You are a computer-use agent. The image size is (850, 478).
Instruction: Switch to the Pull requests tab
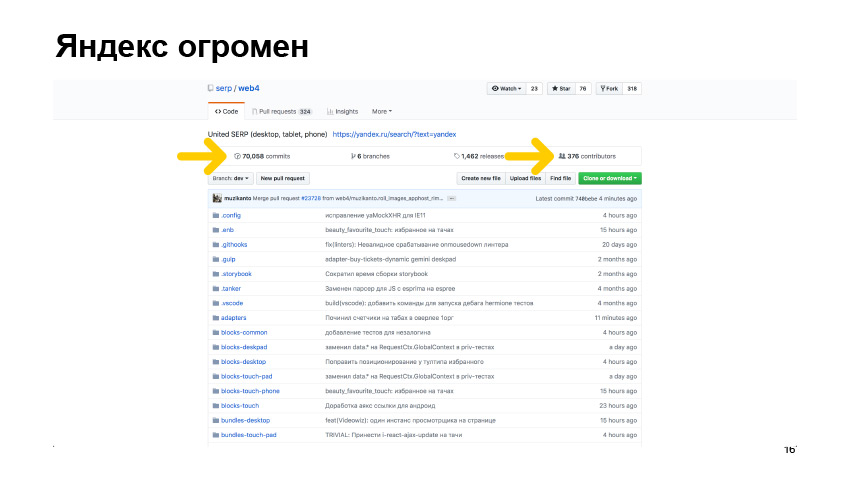click(281, 112)
